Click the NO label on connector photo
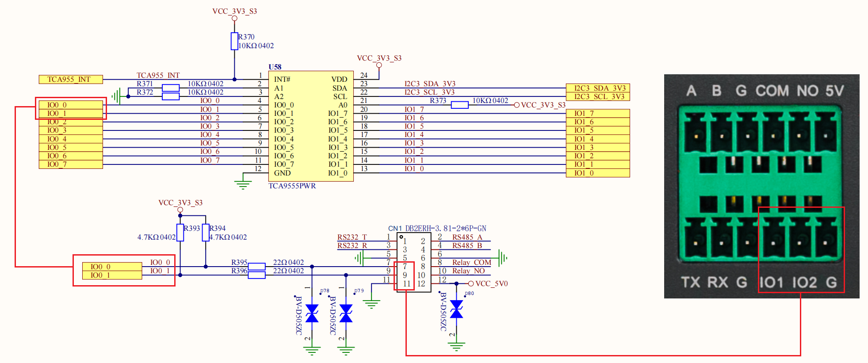Screen dimensions: 868x363 (807, 91)
